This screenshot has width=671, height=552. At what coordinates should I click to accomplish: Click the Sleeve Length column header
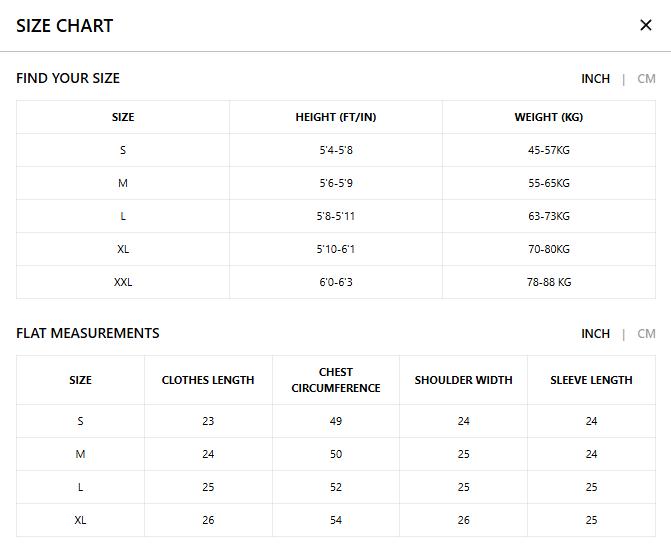coord(591,380)
